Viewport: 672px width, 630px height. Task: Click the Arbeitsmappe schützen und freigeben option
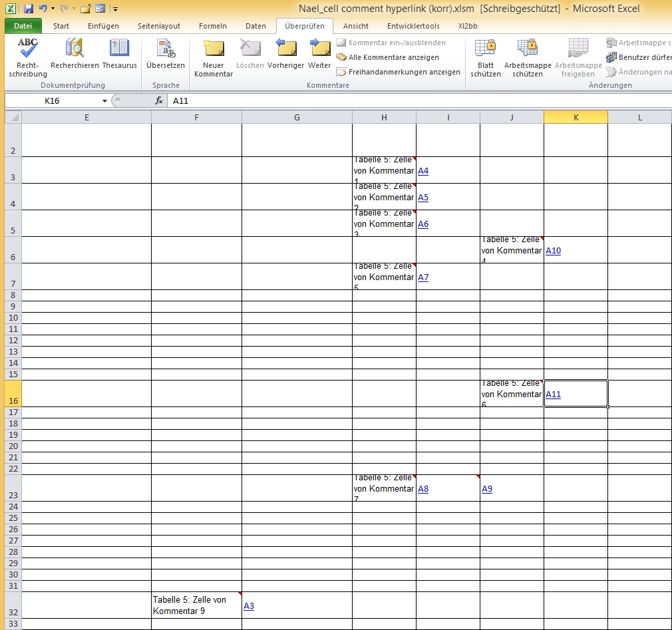click(x=639, y=43)
